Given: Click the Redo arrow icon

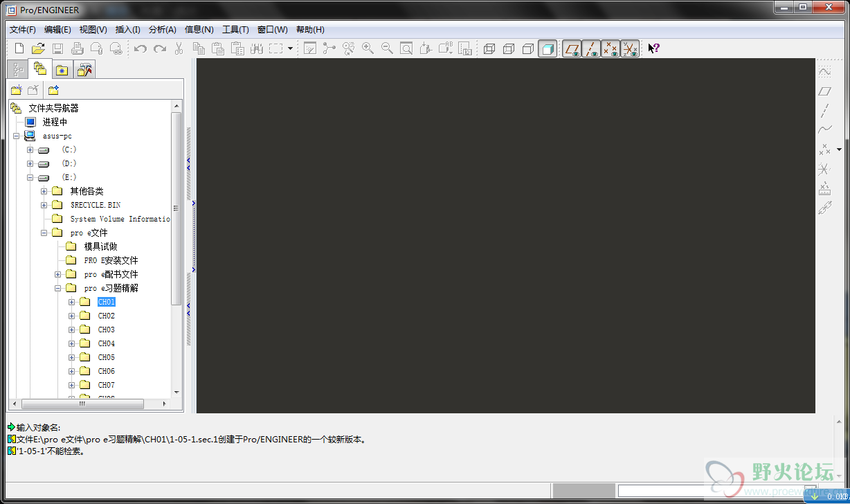Looking at the screenshot, I should pyautogui.click(x=160, y=48).
